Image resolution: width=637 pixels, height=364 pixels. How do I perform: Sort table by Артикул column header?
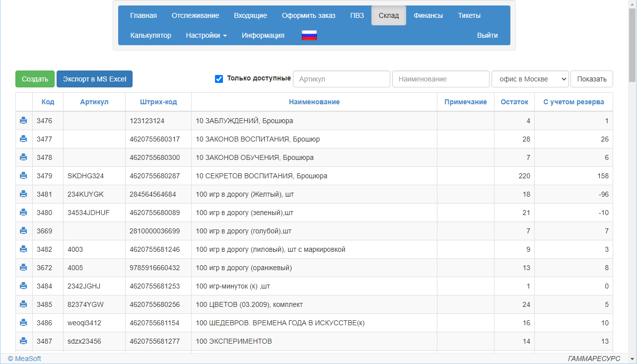point(94,102)
